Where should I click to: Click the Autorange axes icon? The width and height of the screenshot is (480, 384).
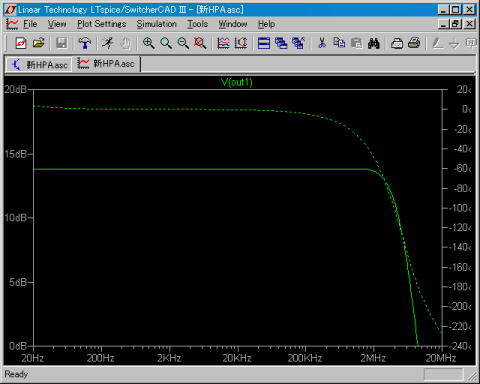(241, 43)
